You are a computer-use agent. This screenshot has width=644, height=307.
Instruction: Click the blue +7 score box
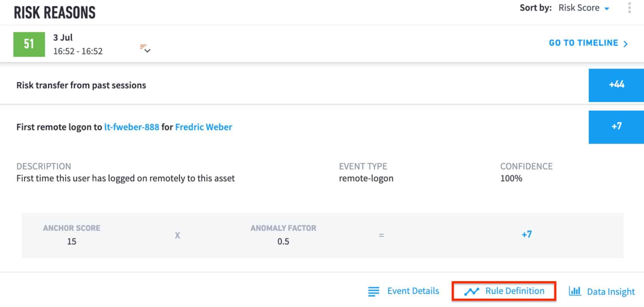616,127
